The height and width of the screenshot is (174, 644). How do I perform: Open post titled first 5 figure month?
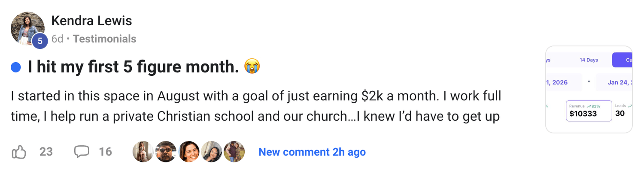pyautogui.click(x=133, y=67)
